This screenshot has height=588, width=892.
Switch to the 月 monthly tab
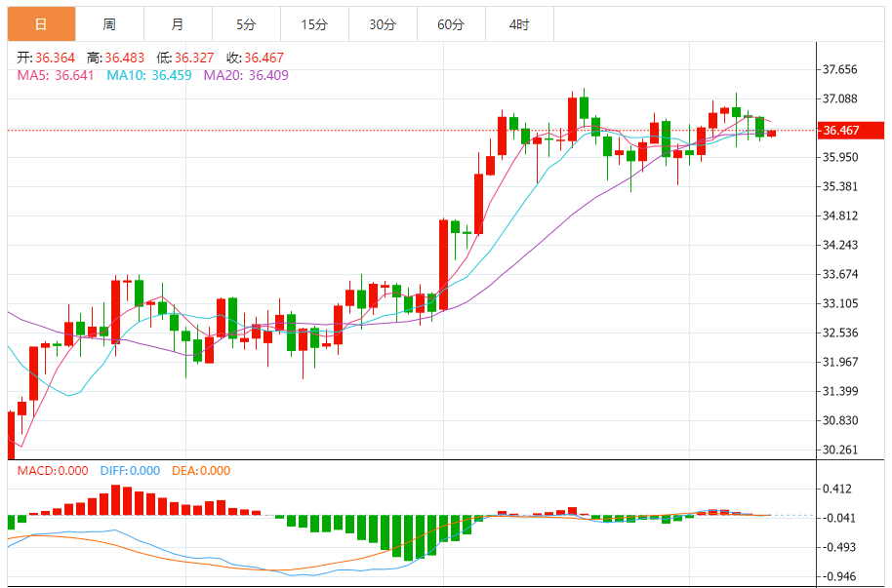(178, 24)
